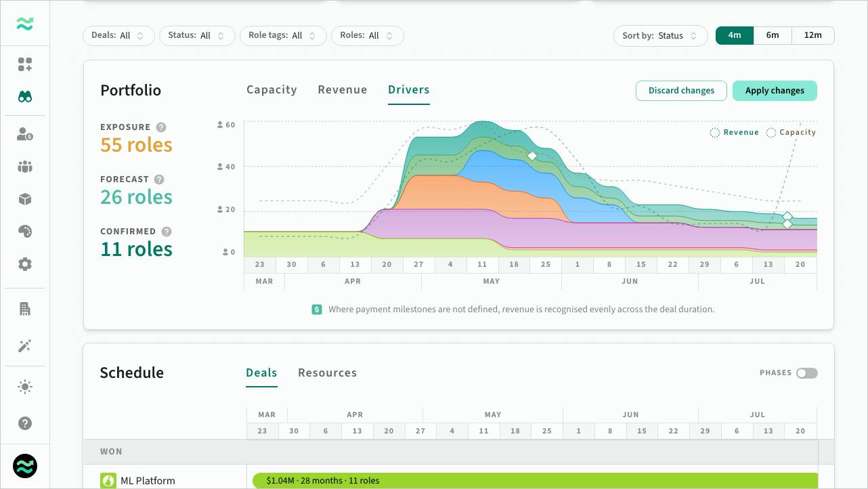Click the green ML Platform deal bar

(535, 481)
